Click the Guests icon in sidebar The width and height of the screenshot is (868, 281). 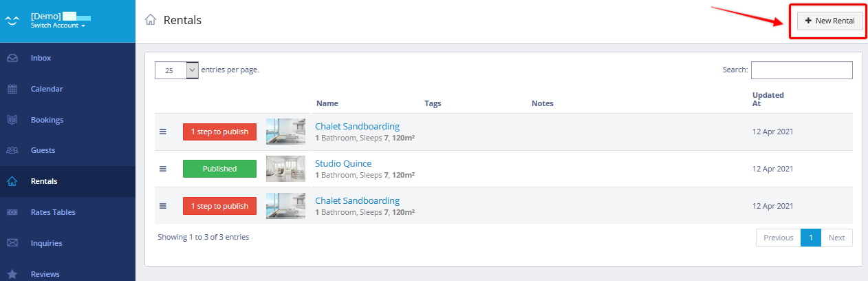[x=12, y=150]
